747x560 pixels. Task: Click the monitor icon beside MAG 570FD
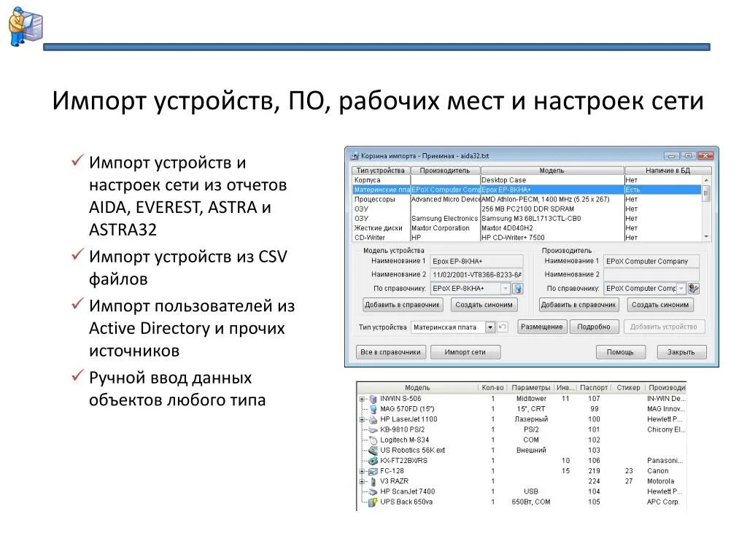[373, 409]
